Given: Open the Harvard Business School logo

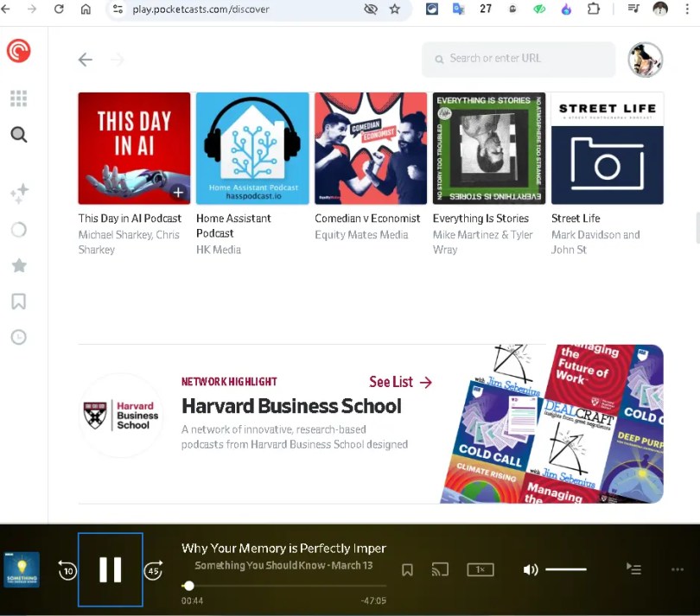Looking at the screenshot, I should [120, 416].
